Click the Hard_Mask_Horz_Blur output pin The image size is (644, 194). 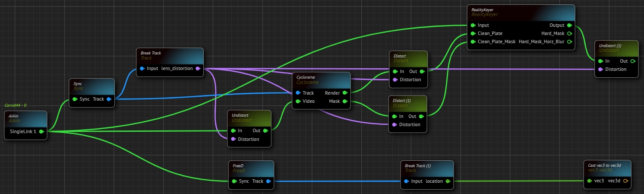[569, 41]
